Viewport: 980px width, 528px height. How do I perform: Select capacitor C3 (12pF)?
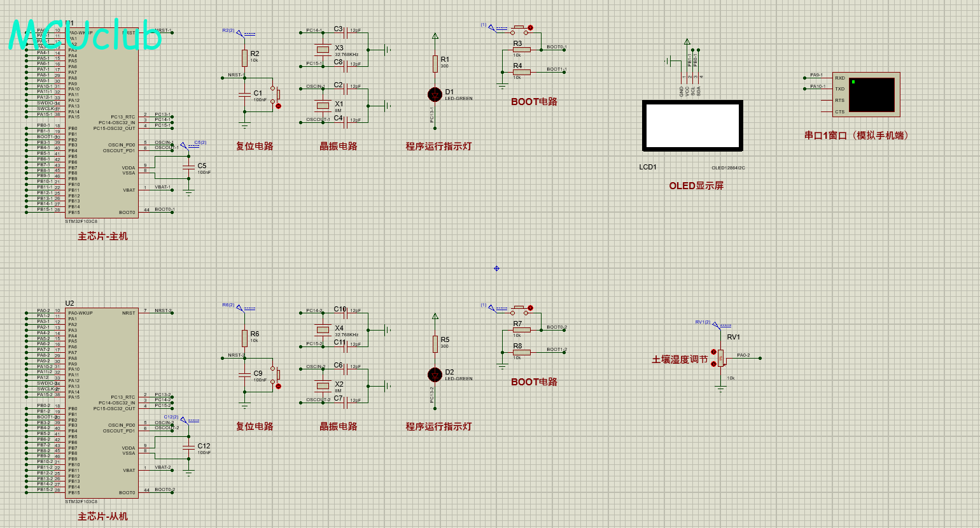(x=345, y=32)
